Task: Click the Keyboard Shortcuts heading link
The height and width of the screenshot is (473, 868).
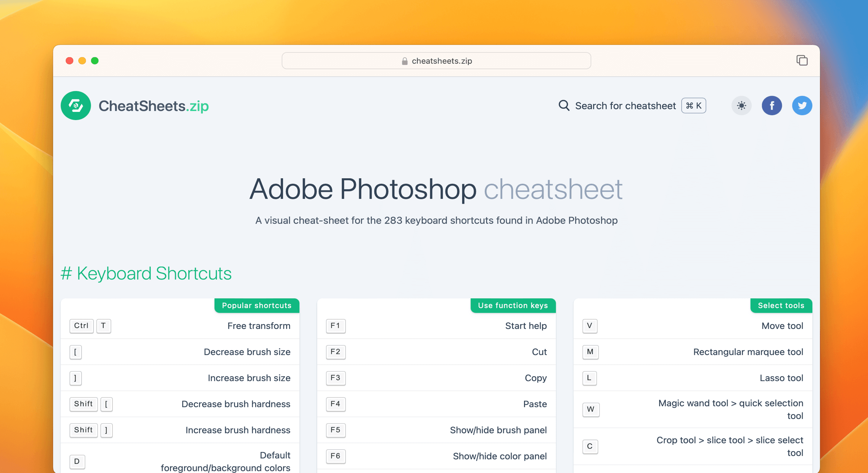Action: tap(146, 273)
